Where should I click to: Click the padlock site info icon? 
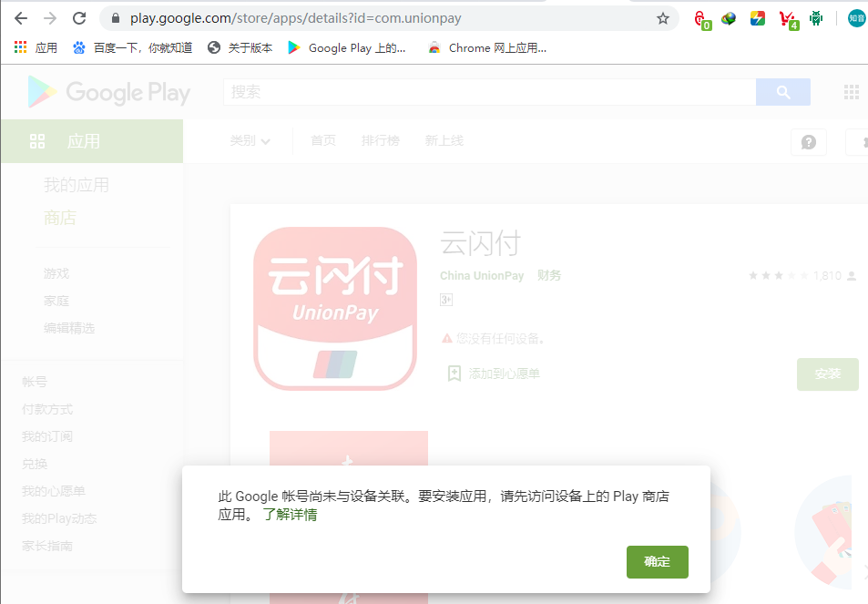click(x=115, y=18)
